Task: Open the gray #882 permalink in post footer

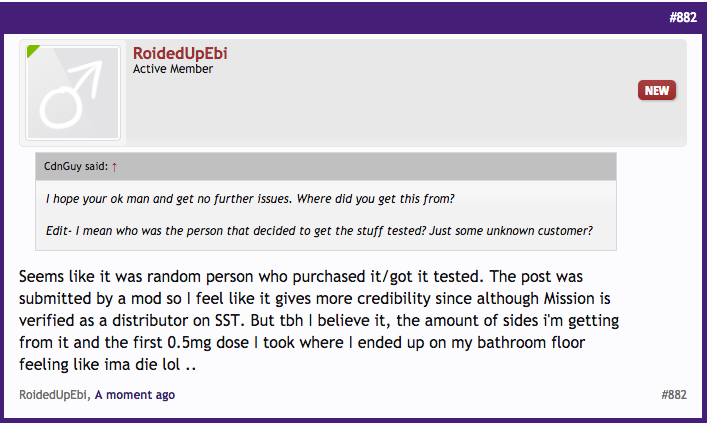Action: (673, 395)
